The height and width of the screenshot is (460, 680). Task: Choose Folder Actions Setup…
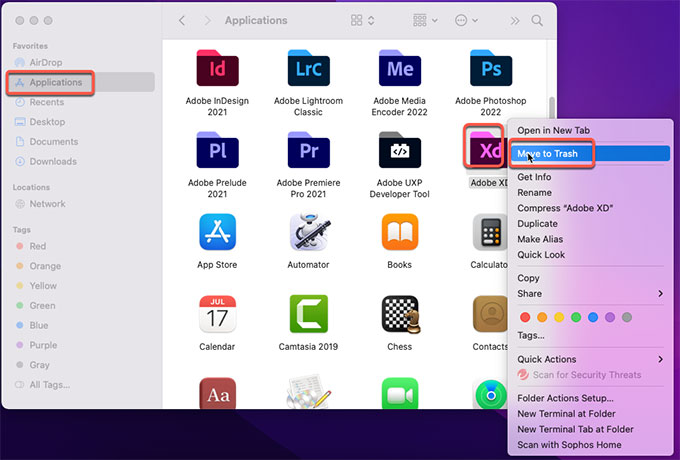tap(565, 398)
